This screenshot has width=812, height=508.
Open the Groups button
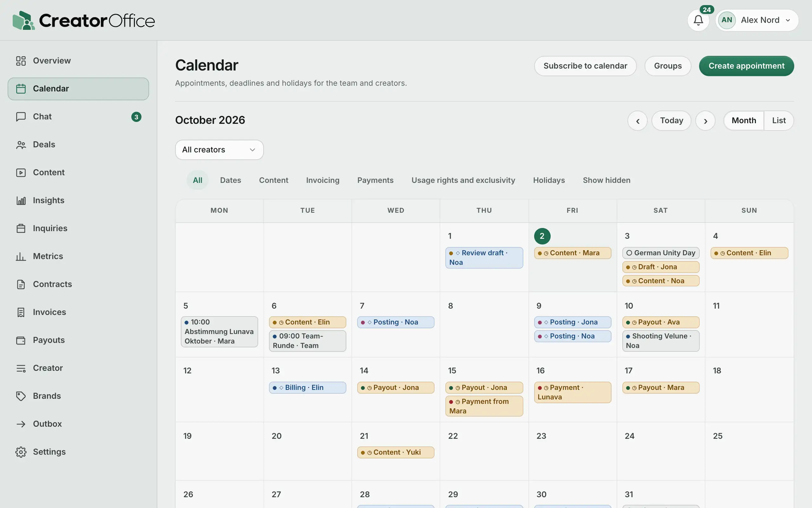[668, 66]
